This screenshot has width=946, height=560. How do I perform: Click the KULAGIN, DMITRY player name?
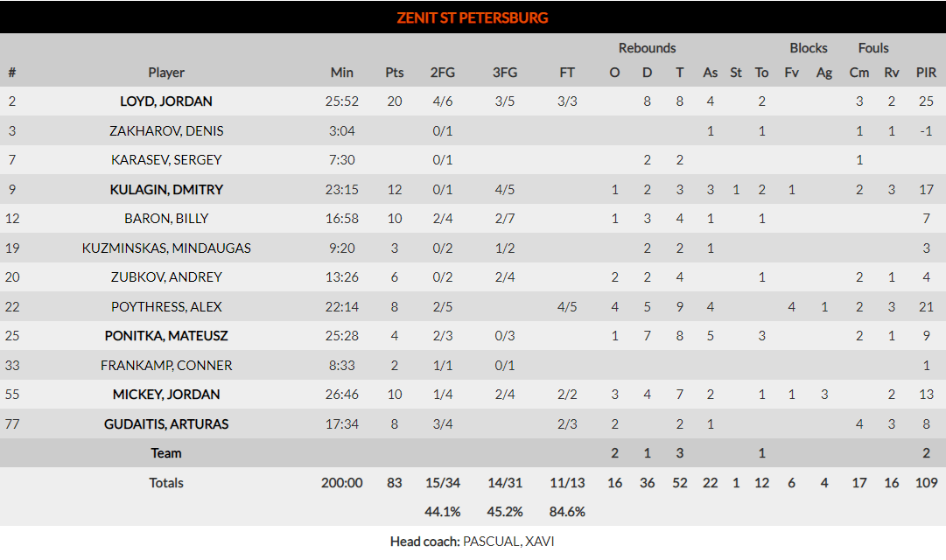pyautogui.click(x=166, y=190)
